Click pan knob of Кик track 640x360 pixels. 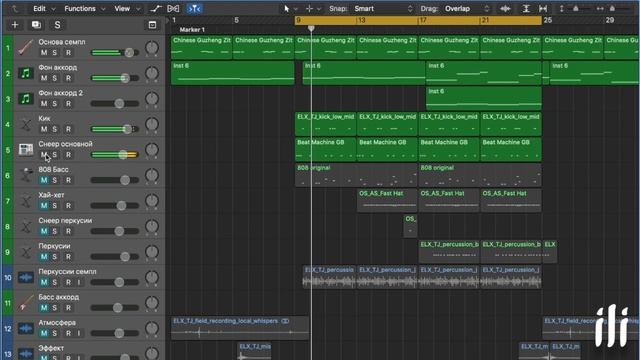[152, 124]
